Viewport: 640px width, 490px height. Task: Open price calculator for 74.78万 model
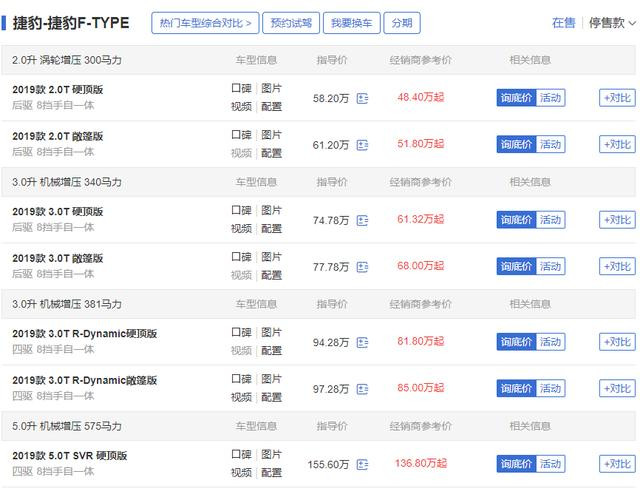[362, 220]
